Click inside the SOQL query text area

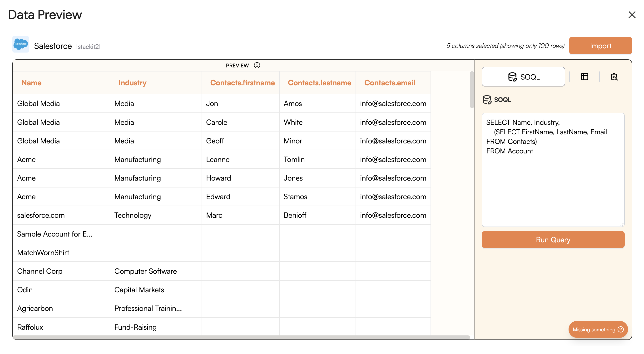coord(553,185)
